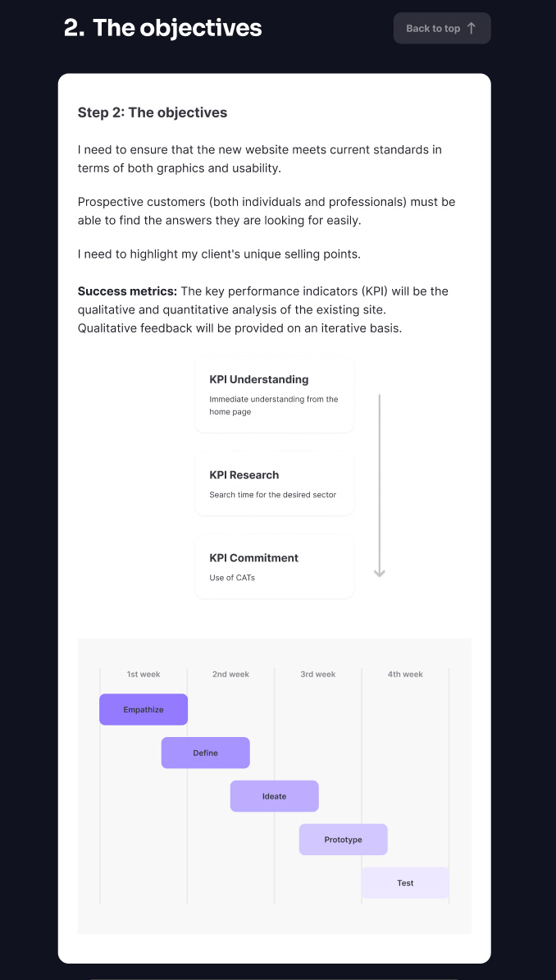This screenshot has width=556, height=980.
Task: Click the 2nd week column label
Action: (230, 675)
